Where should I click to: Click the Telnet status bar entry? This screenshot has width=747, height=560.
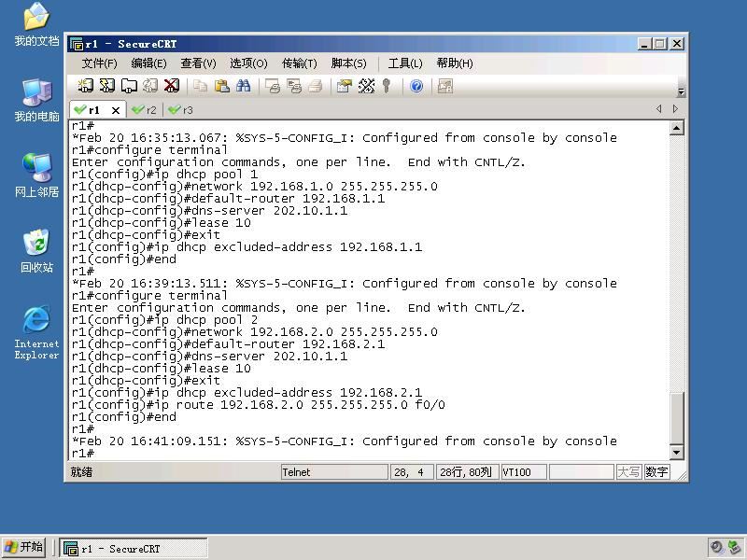(x=334, y=472)
